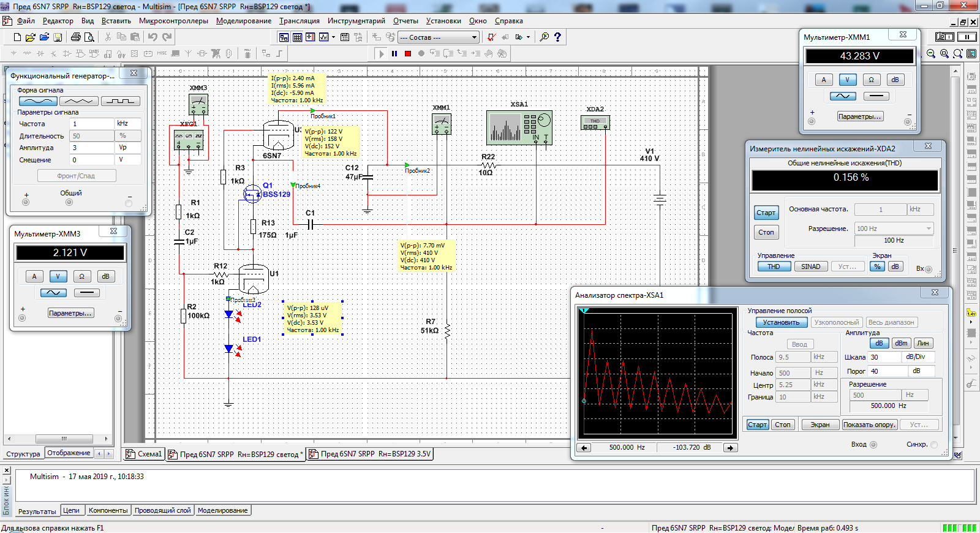The image size is (980, 533).
Task: Set distortion analyzer display to dB
Action: click(x=895, y=266)
